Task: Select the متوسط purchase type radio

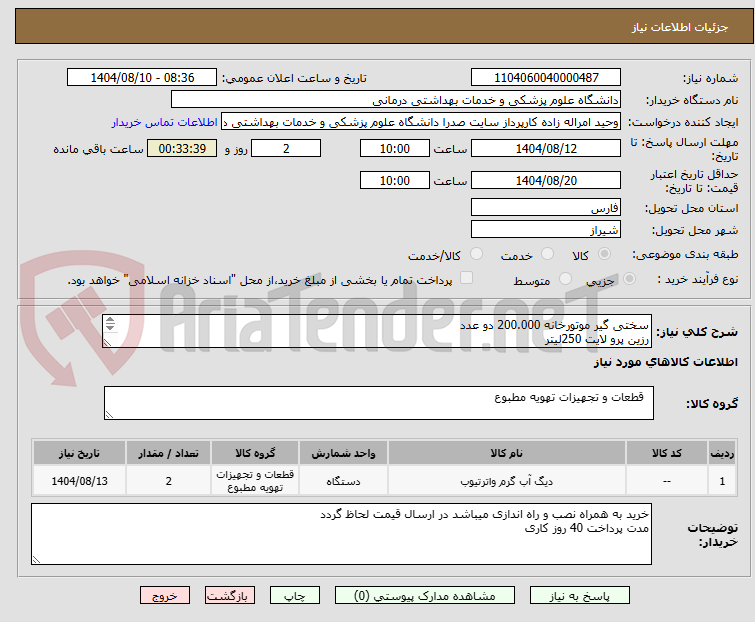Action: (565, 279)
